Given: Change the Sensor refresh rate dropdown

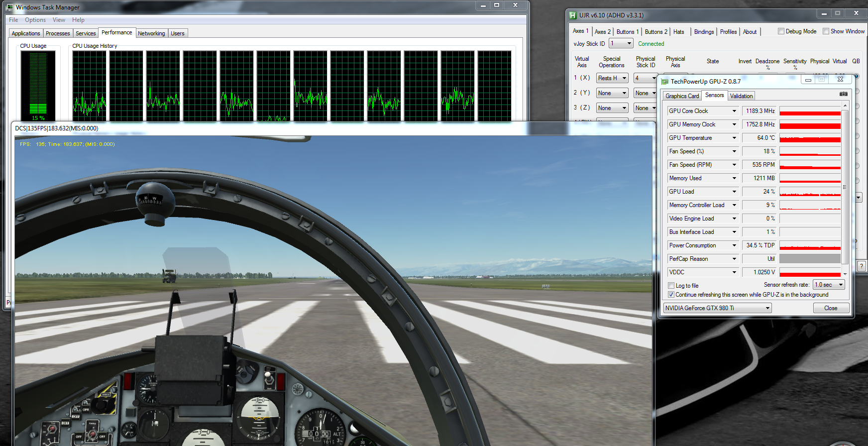Looking at the screenshot, I should (x=829, y=285).
